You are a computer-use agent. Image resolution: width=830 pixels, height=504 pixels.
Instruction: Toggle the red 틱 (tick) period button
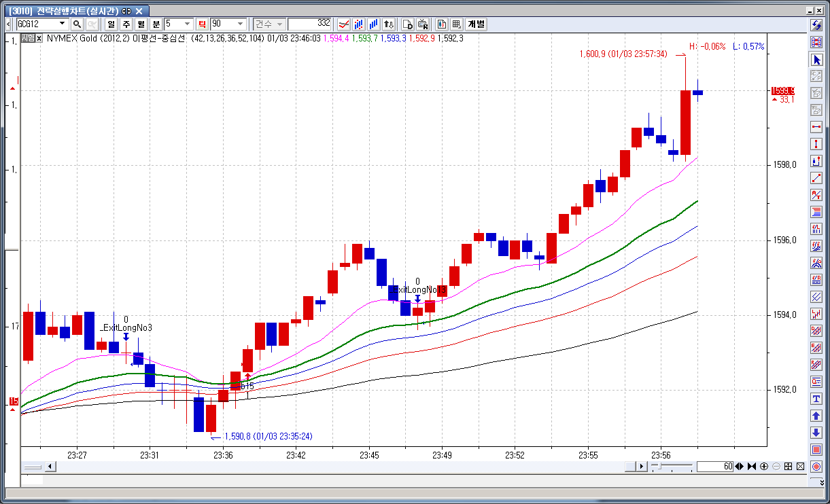(x=202, y=24)
